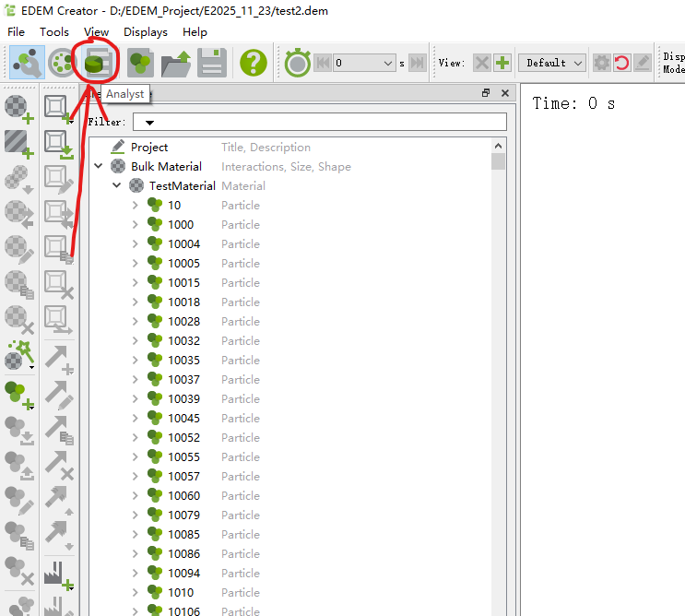
Task: Open the time step value dropdown
Action: tap(387, 64)
